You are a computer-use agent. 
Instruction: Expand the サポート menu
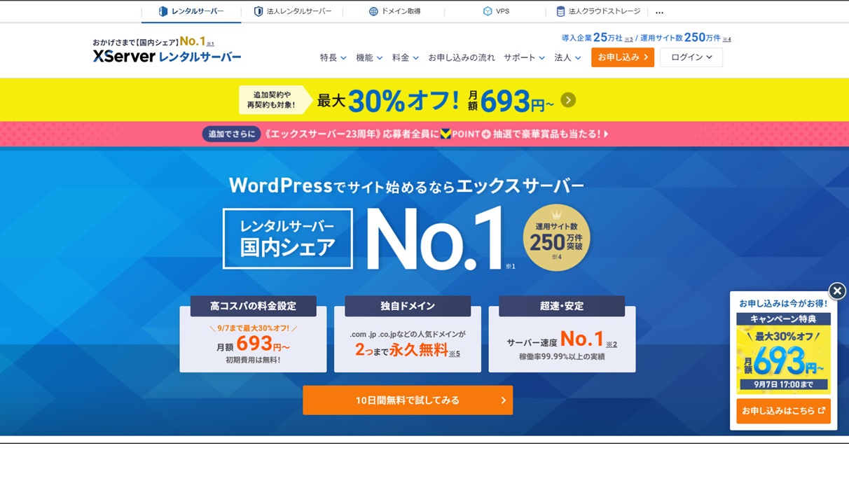tap(524, 57)
